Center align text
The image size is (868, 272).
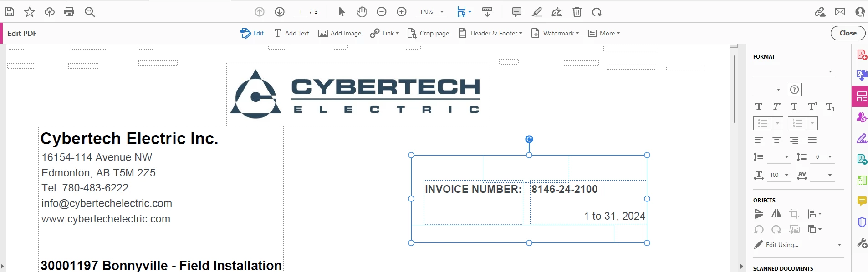click(776, 140)
